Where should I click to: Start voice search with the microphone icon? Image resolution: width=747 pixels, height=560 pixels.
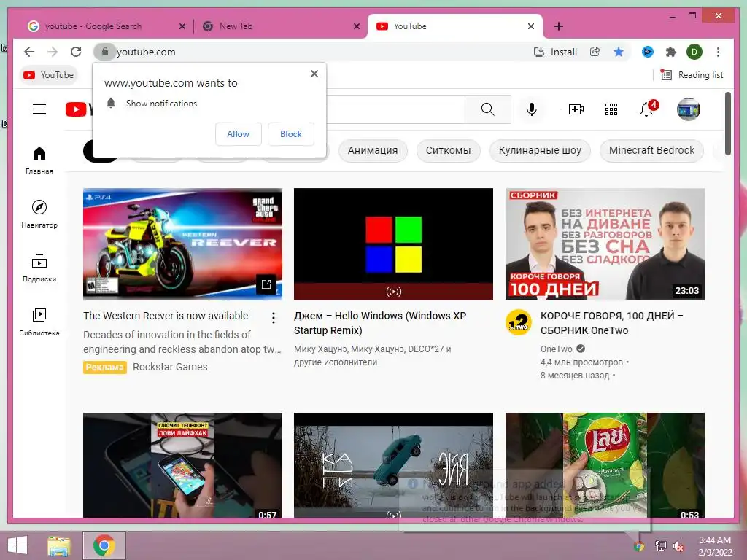(532, 109)
